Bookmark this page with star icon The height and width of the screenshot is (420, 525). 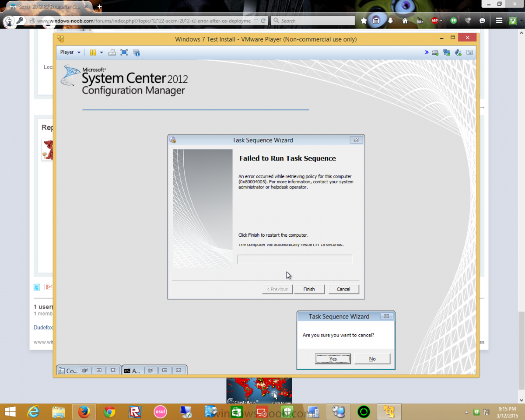pos(364,21)
